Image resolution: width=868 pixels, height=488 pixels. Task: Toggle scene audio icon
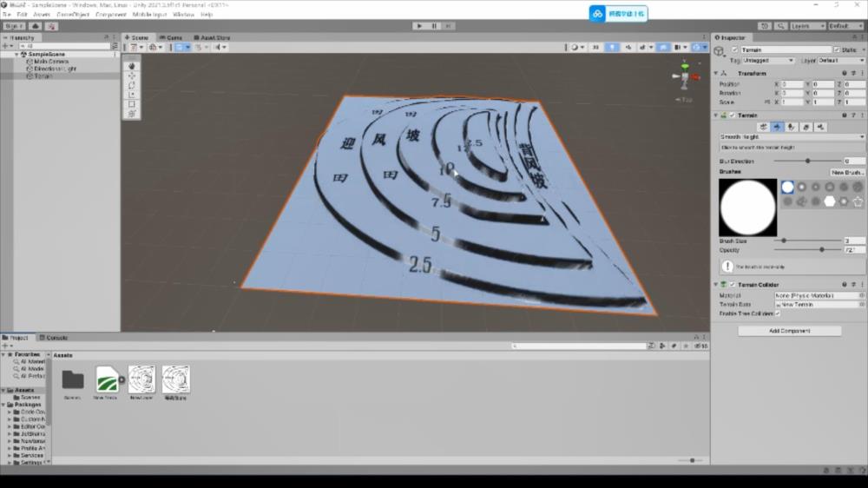coord(628,47)
